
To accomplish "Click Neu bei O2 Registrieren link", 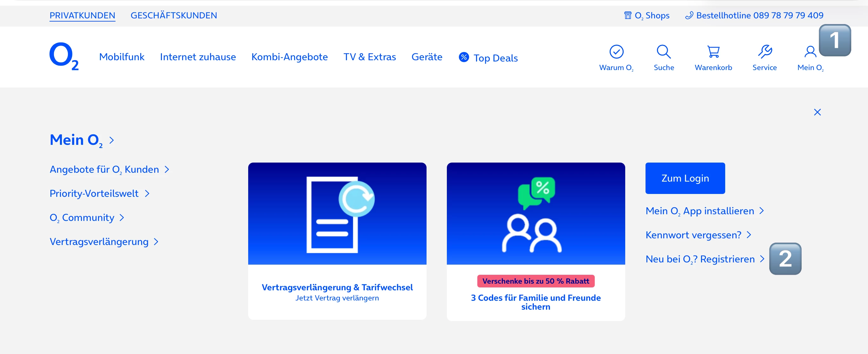I will 700,259.
